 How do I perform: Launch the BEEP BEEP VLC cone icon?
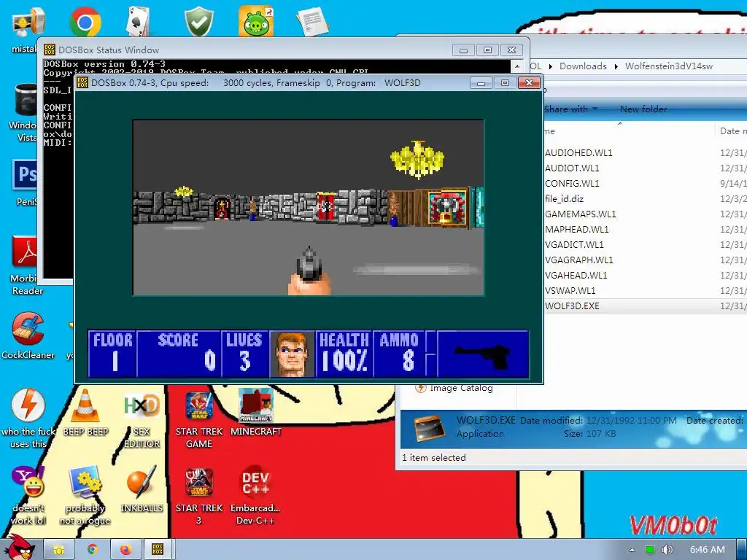[x=85, y=413]
